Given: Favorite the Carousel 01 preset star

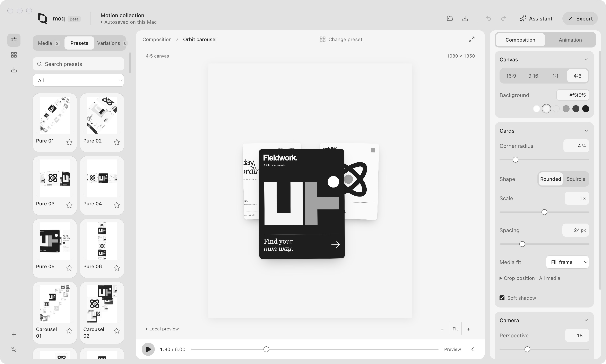Looking at the screenshot, I should click(69, 331).
